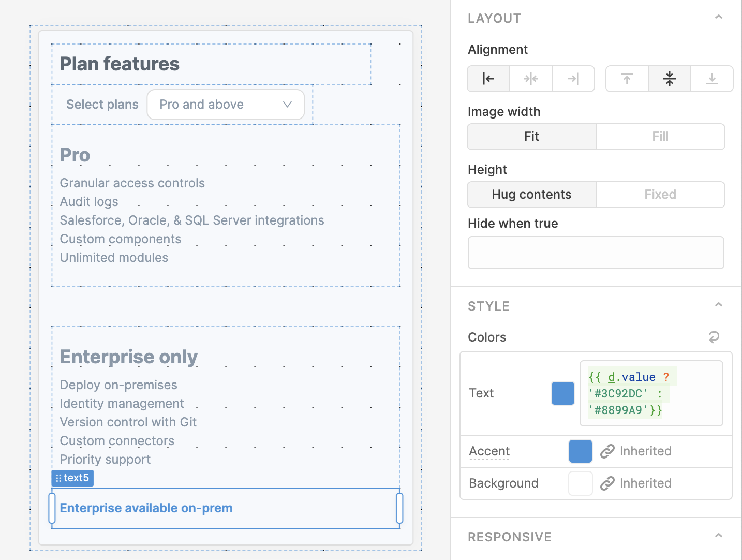Align content to bottom vertically
742x560 pixels.
(x=712, y=79)
